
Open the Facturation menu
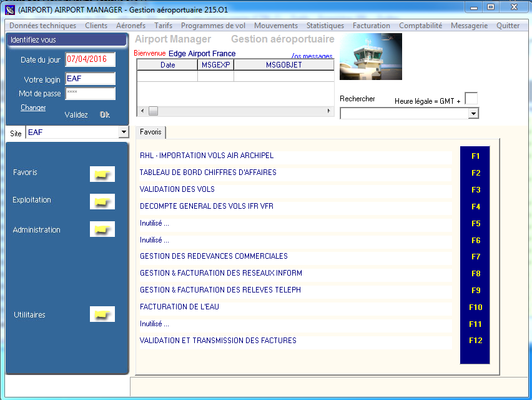[371, 26]
